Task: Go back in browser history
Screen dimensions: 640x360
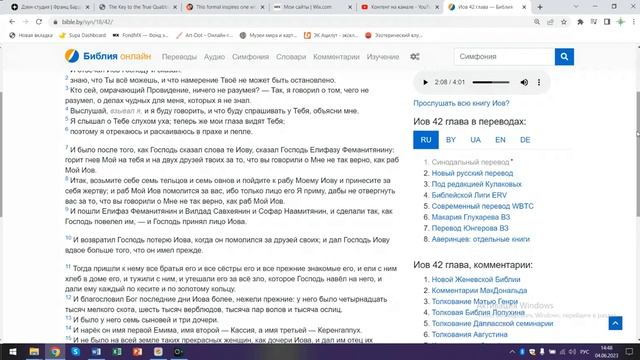Action: (12, 22)
